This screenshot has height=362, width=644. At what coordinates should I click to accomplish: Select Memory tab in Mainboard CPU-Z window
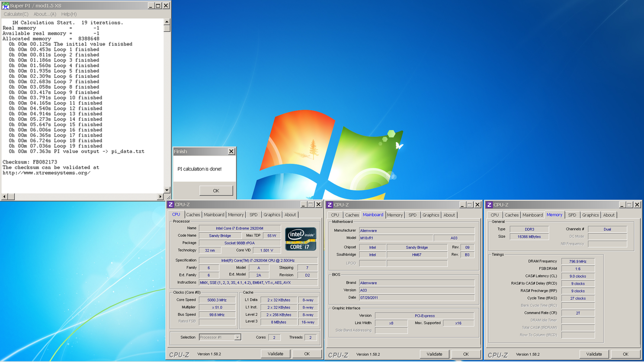[x=395, y=215]
